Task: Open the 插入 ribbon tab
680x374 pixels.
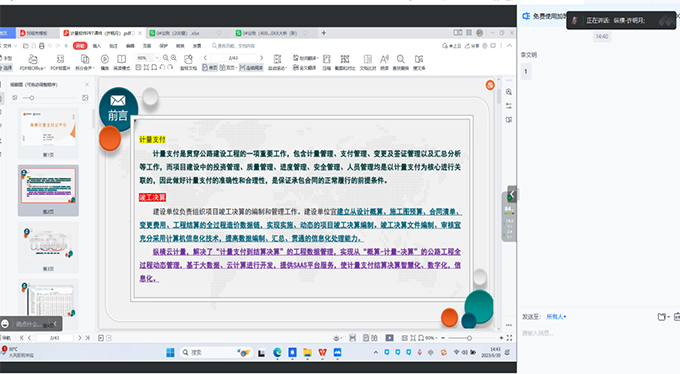Action: coord(97,46)
